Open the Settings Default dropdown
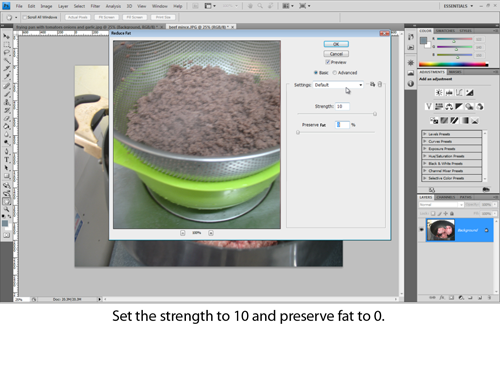Screen dimensions: 500x377 point(338,85)
